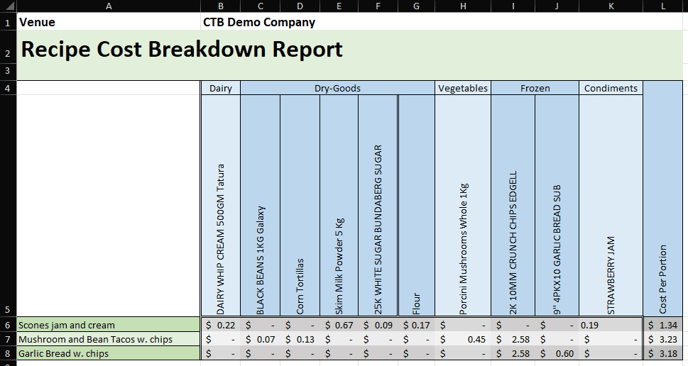Image resolution: width=688 pixels, height=366 pixels.
Task: Select the STRAWBERRY JAM header cell
Action: pos(611,205)
